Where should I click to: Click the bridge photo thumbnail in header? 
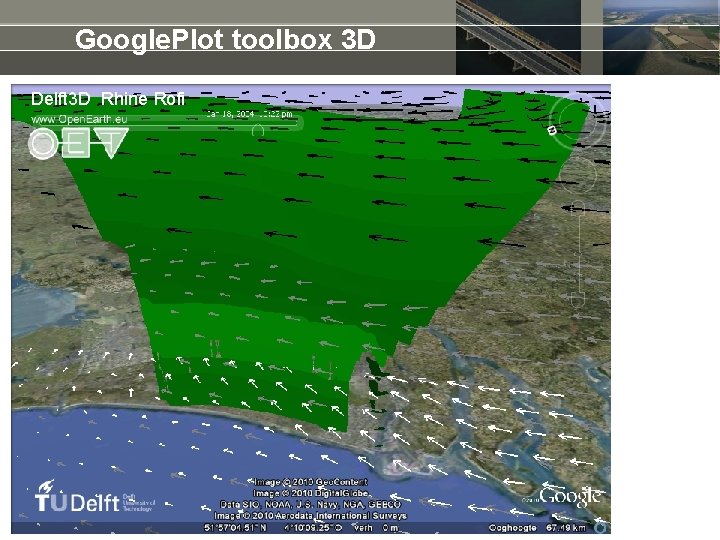(518, 37)
